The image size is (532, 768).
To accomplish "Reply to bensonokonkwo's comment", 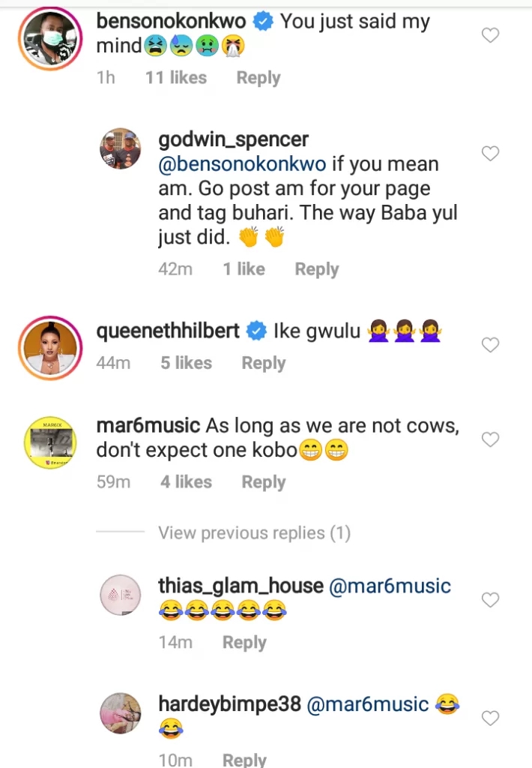I will [259, 78].
